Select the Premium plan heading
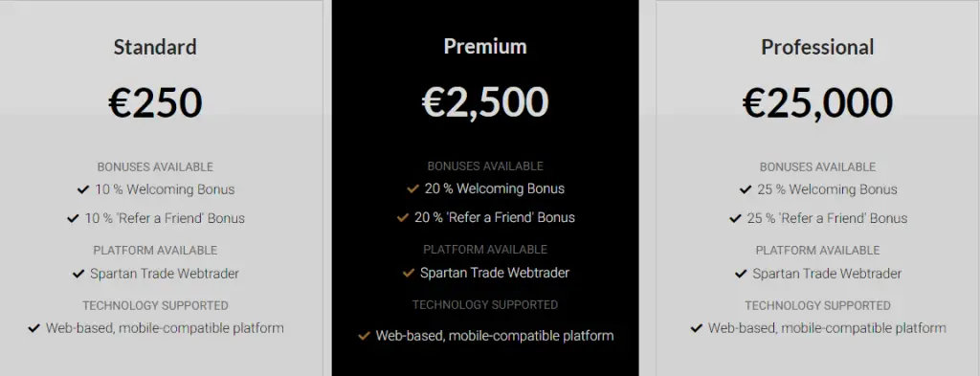 coord(485,46)
